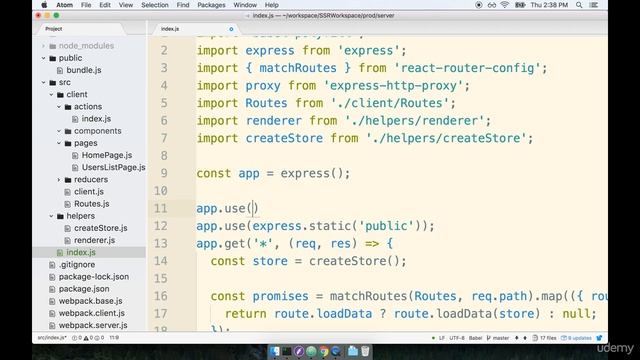Click the linter warnings count icon
The image size is (640, 360).
click(87, 338)
